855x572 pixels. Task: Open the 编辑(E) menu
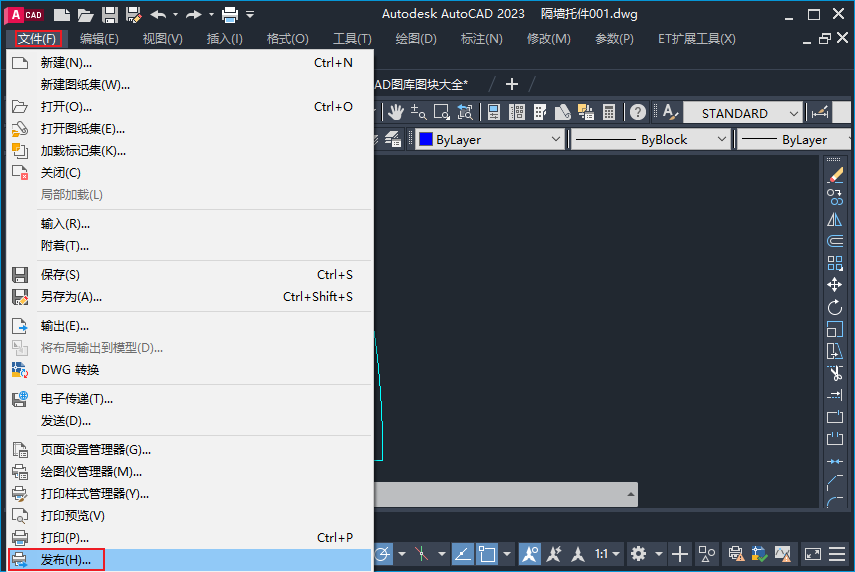tap(99, 39)
